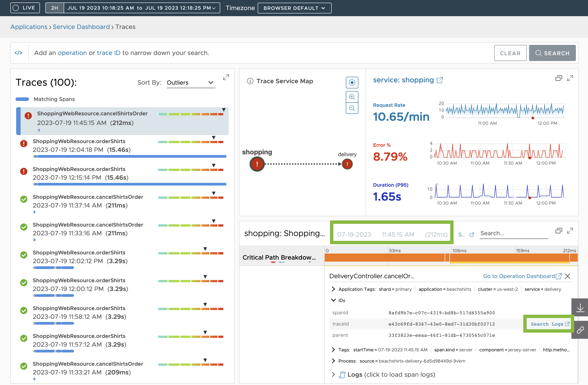The width and height of the screenshot is (588, 385).
Task: Pop out the service metrics panel
Action: (559, 78)
